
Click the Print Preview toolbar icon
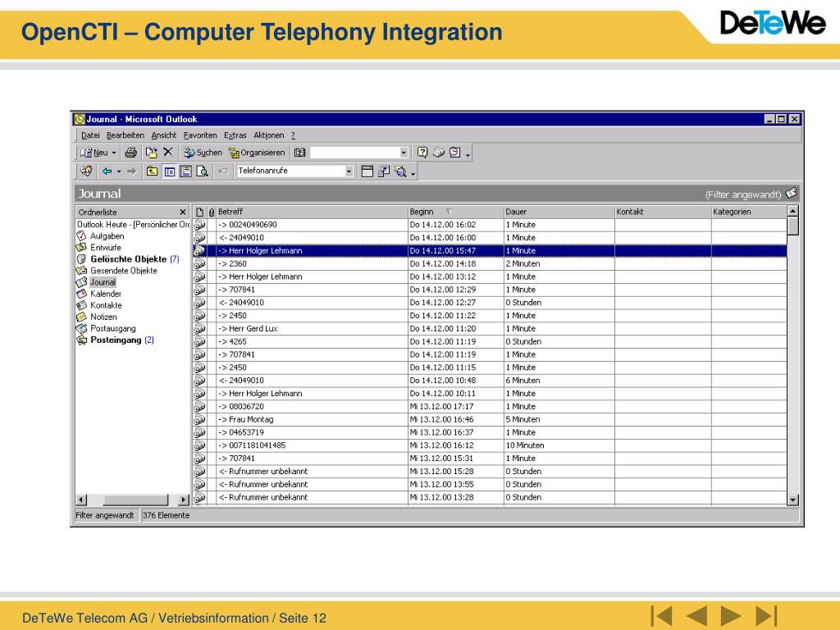201,171
